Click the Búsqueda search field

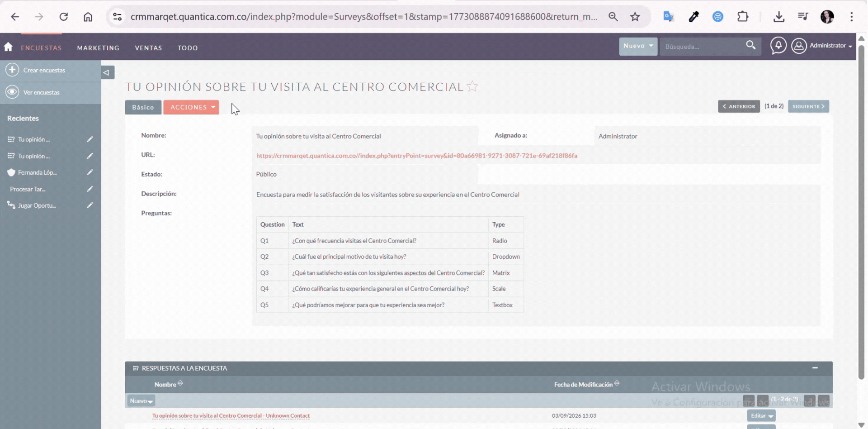pyautogui.click(x=702, y=47)
